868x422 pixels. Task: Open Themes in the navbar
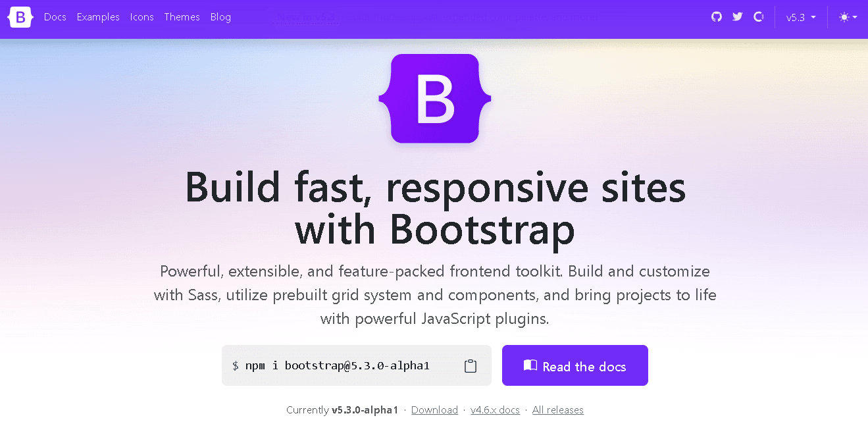click(182, 17)
